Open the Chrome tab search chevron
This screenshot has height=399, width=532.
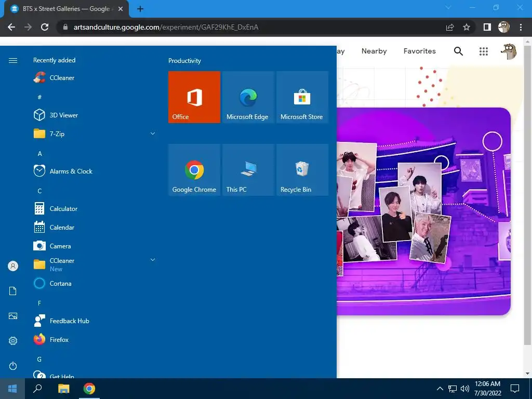click(448, 7)
